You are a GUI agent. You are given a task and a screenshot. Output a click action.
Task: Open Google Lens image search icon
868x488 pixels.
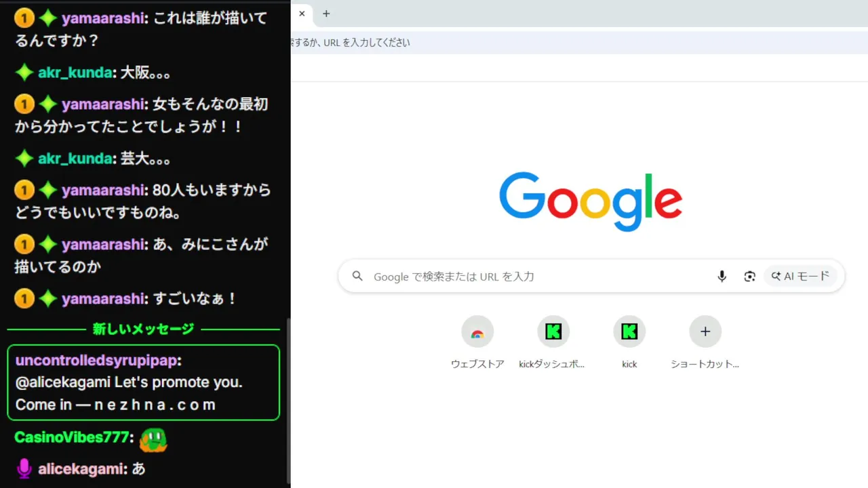[x=749, y=277]
